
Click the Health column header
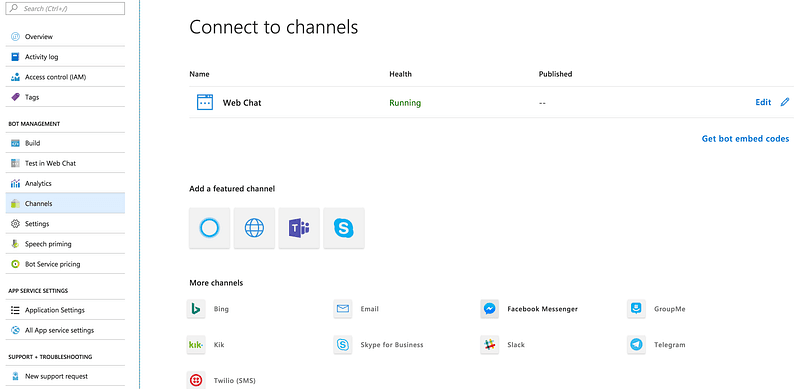[401, 74]
